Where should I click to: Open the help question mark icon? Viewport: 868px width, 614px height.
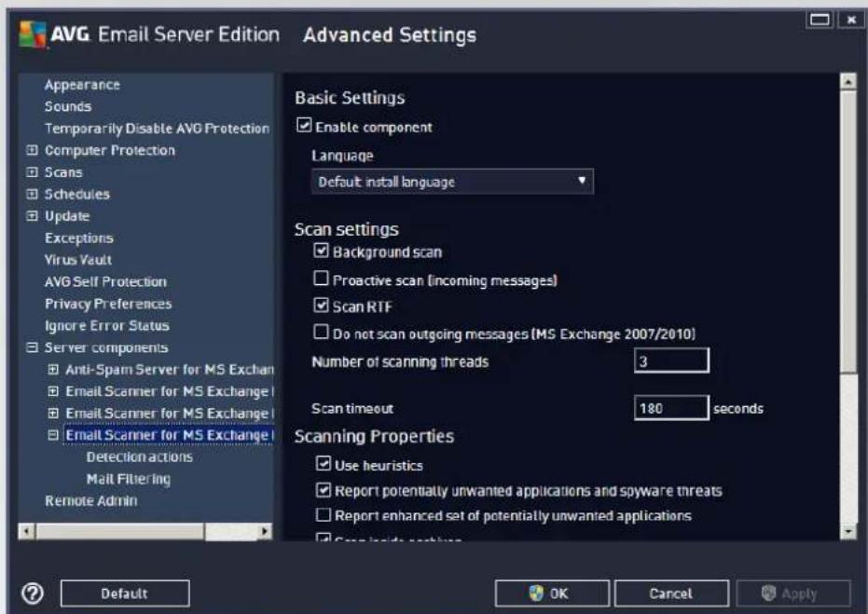(x=33, y=594)
